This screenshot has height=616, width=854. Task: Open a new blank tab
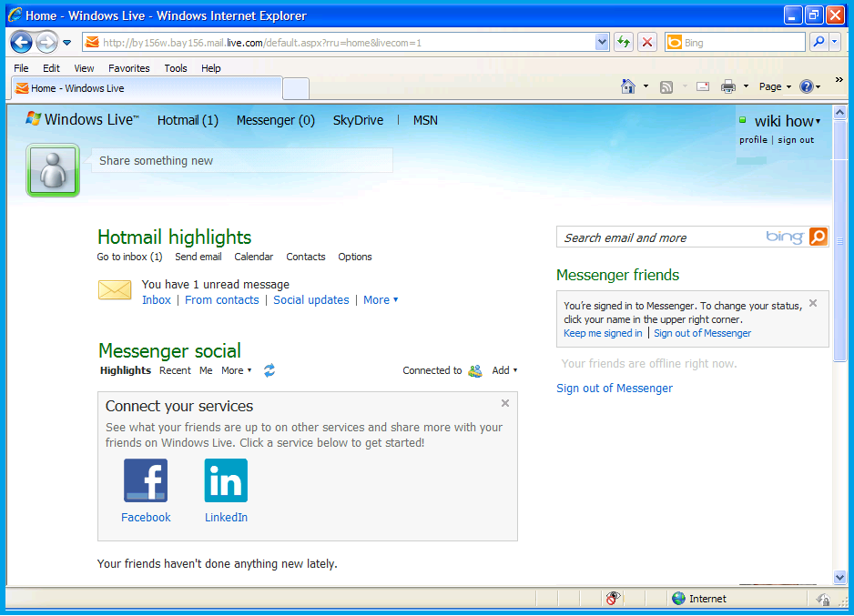pos(296,88)
